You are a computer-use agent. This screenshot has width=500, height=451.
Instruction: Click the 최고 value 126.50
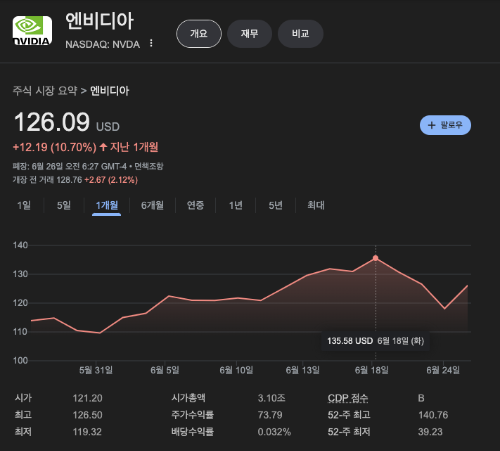click(x=88, y=415)
